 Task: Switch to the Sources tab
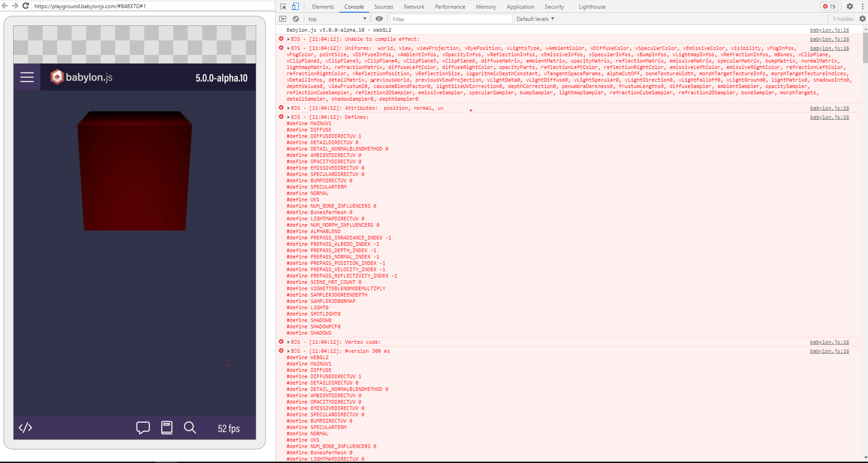tap(384, 6)
